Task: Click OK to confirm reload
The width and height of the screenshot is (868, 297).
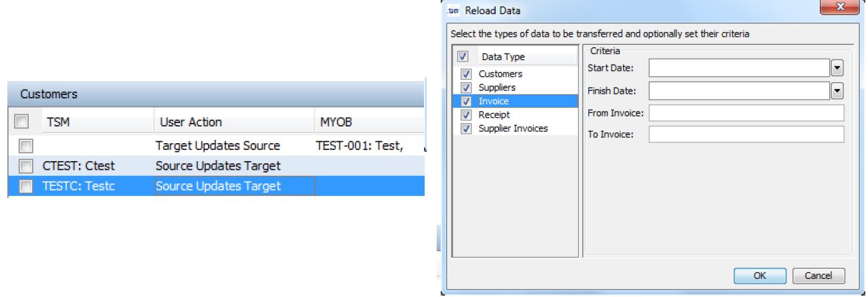Action: click(x=760, y=276)
